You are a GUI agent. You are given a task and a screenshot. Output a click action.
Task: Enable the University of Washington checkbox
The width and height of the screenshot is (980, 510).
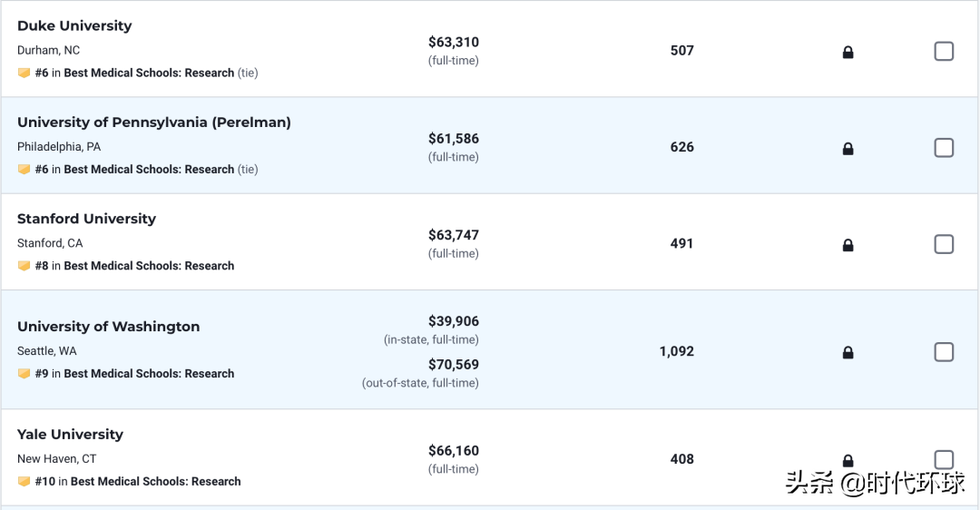(x=944, y=352)
